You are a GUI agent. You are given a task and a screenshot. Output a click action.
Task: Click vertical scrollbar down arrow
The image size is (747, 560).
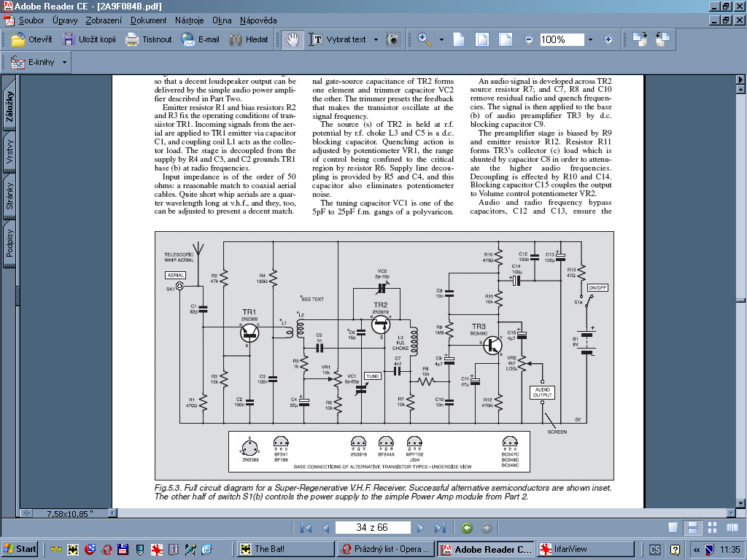tap(740, 503)
